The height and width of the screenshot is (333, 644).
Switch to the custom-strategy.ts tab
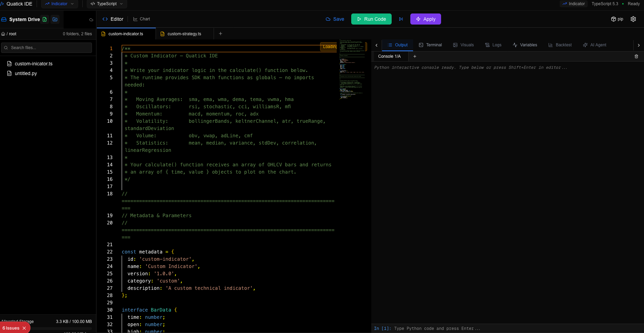pos(184,34)
